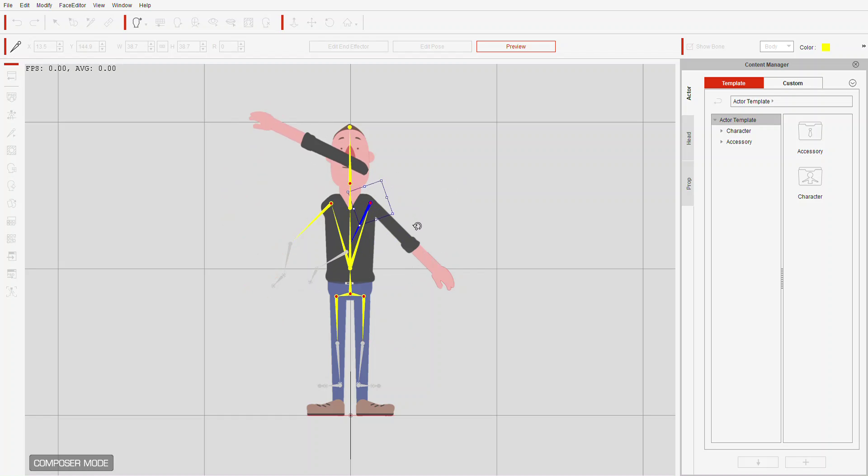Click the X position input field
This screenshot has width=868, height=476.
tap(45, 47)
